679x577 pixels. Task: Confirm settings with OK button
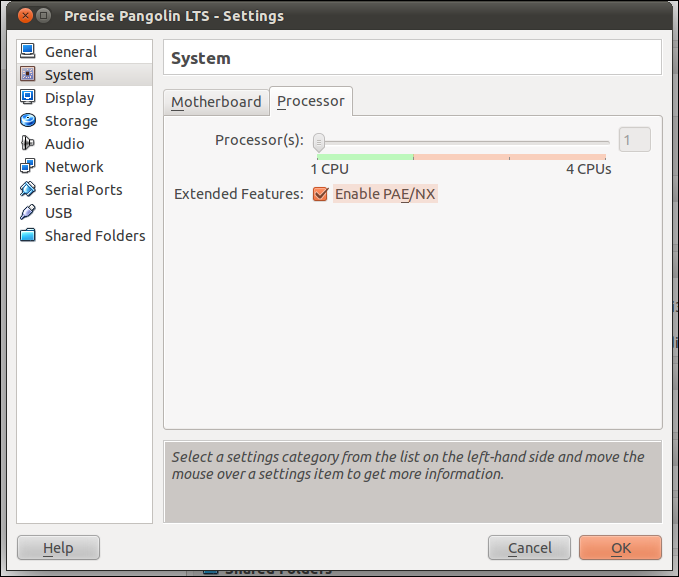coord(621,548)
